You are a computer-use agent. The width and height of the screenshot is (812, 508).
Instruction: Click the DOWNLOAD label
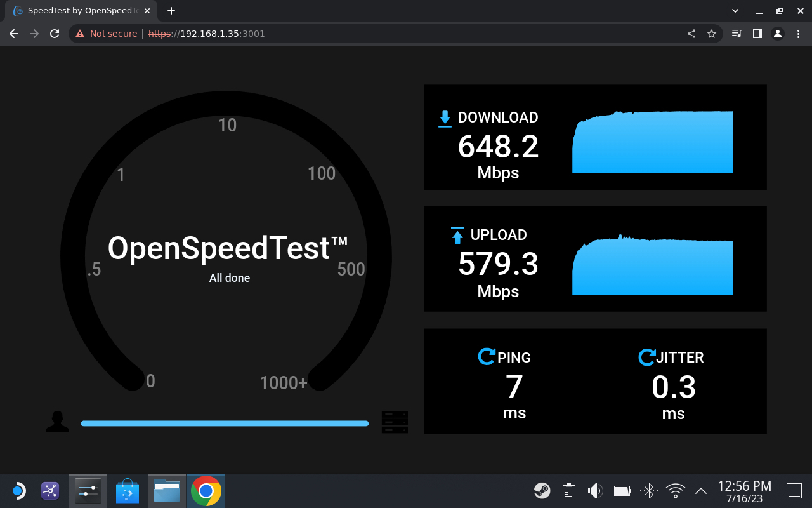[x=498, y=117]
